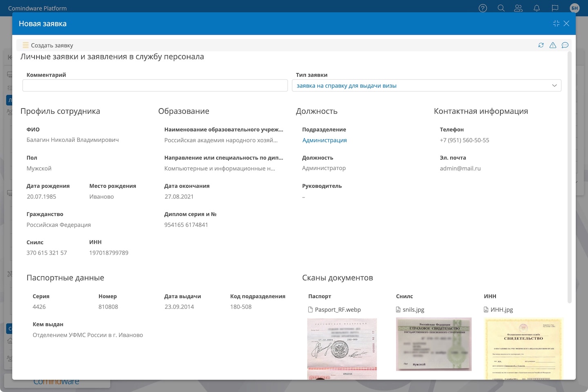Screen dimensions: 588x392
Task: Click passport issue date 23.09.2014
Action: 179,307
